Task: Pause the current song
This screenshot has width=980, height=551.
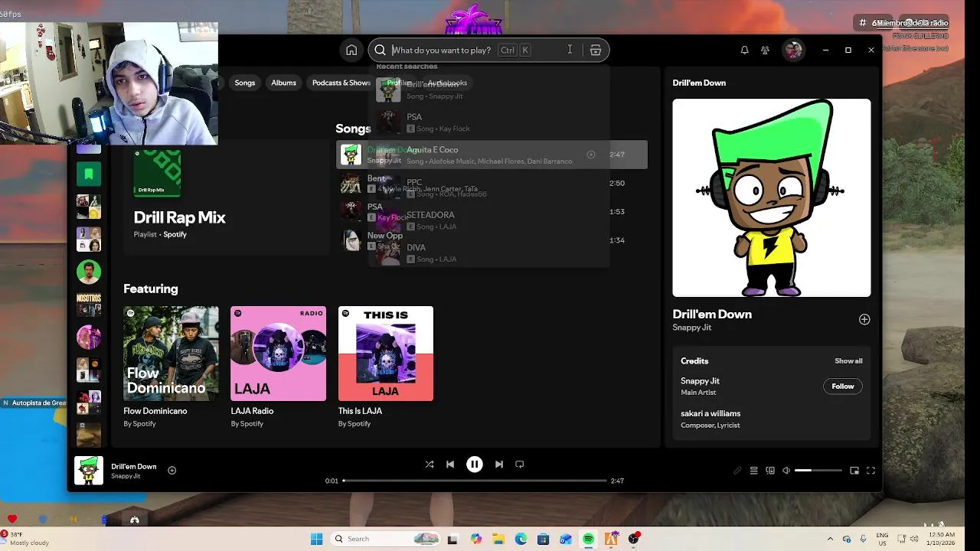Action: click(475, 464)
